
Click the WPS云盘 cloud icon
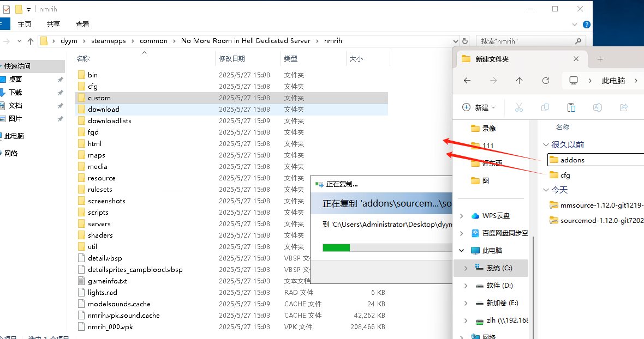click(475, 216)
